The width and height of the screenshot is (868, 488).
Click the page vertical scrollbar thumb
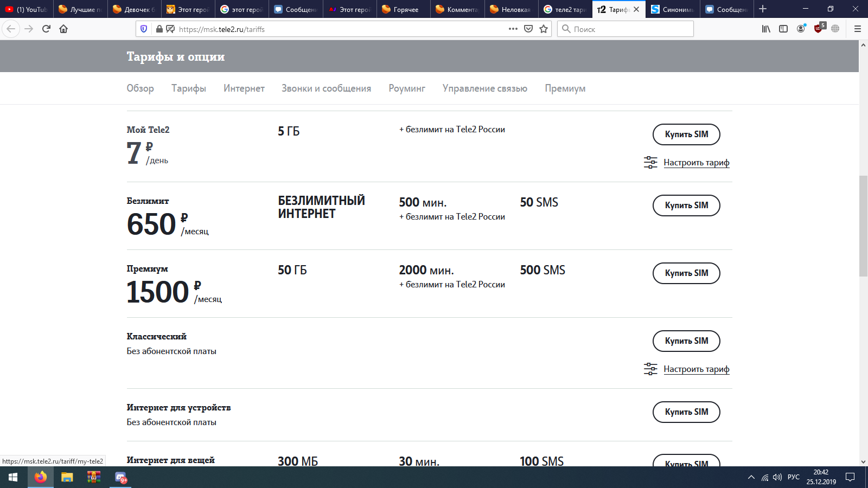pyautogui.click(x=863, y=226)
